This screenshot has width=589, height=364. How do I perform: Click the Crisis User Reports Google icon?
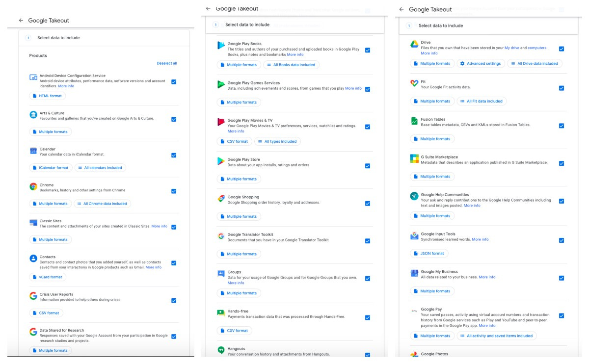click(x=33, y=296)
